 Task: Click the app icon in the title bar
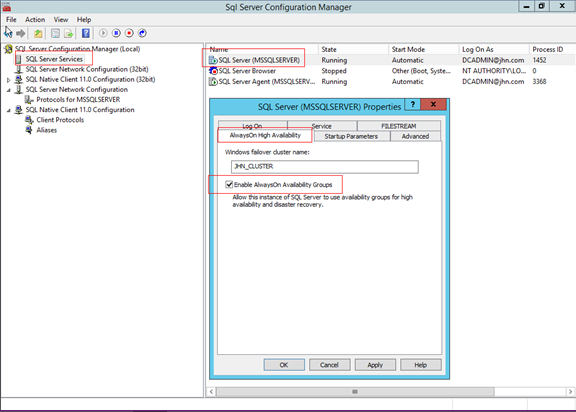tap(7, 7)
